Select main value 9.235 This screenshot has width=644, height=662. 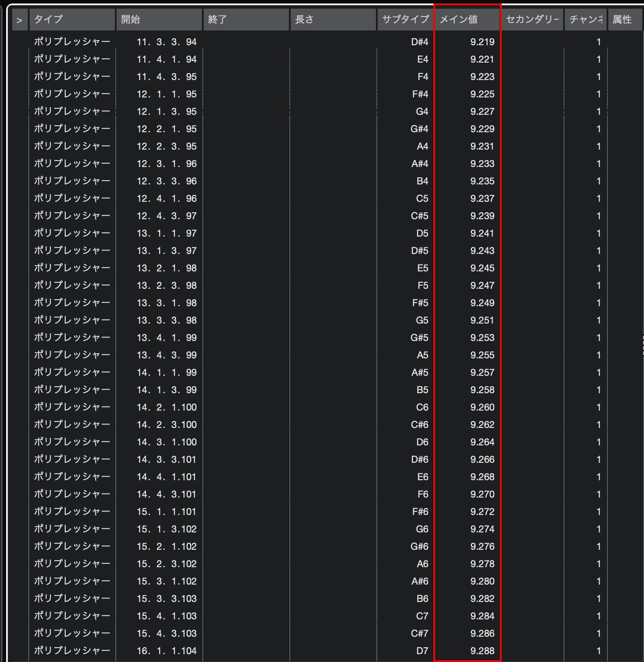coord(482,181)
